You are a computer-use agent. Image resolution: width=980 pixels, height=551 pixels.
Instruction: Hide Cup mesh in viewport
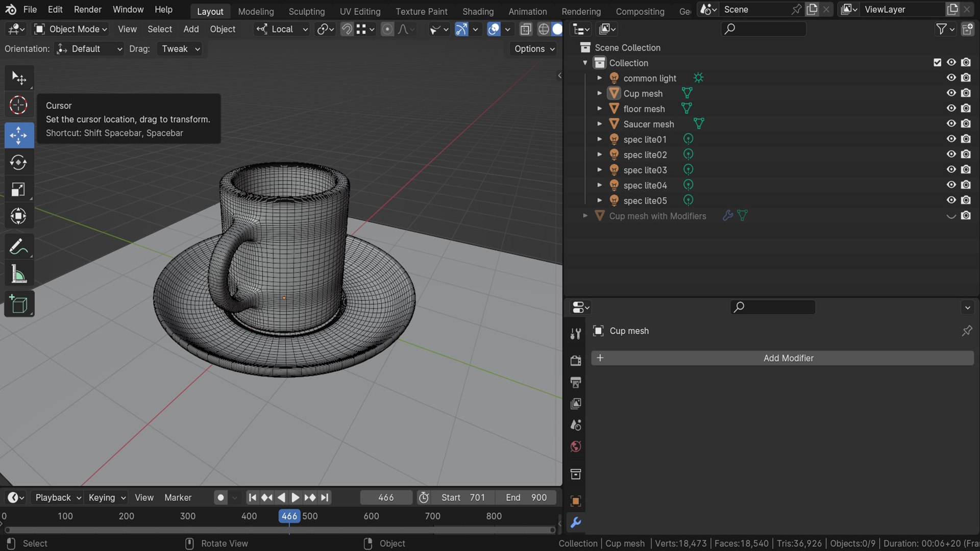[951, 93]
